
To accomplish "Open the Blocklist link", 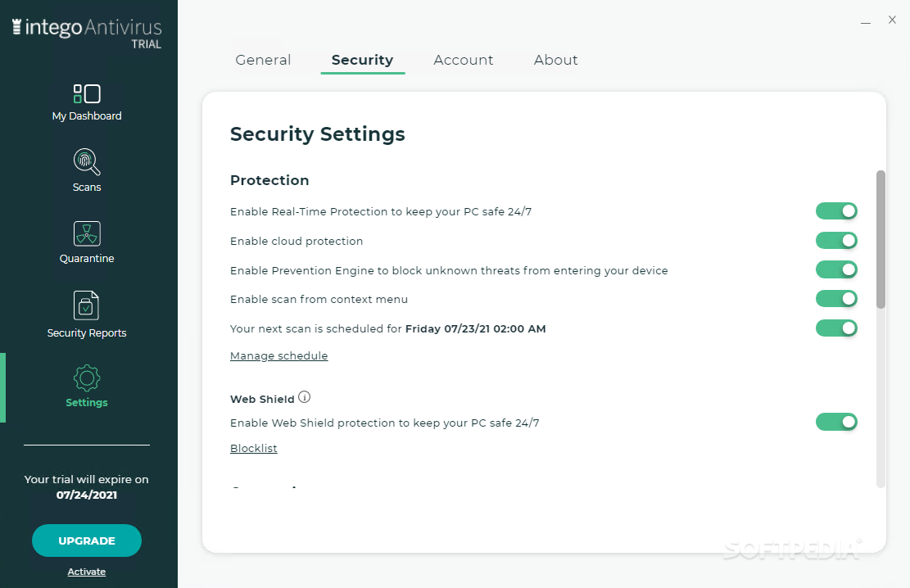I will 254,448.
